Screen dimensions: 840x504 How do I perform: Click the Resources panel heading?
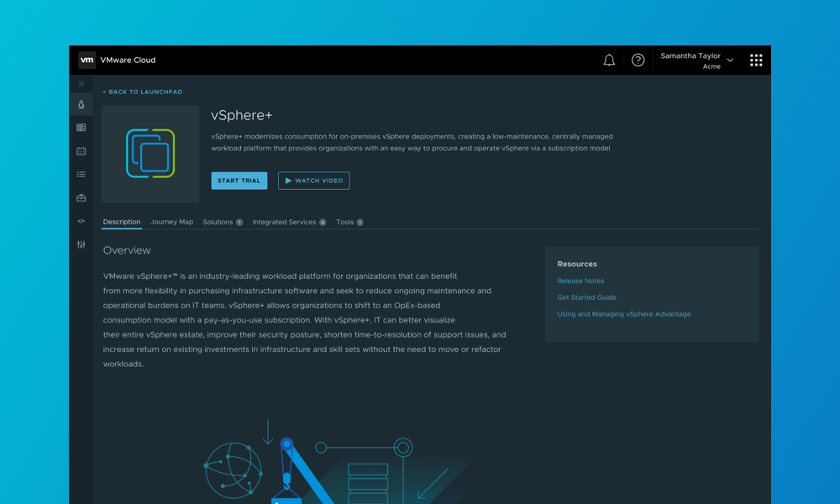(577, 264)
